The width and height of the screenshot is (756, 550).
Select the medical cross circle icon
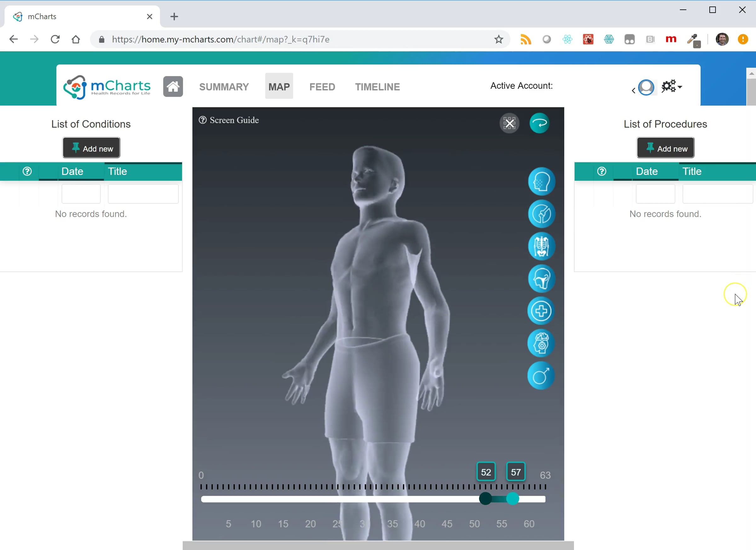pyautogui.click(x=541, y=311)
